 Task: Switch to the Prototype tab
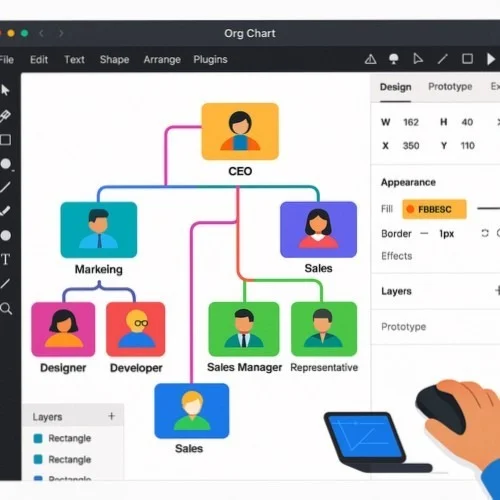click(450, 87)
